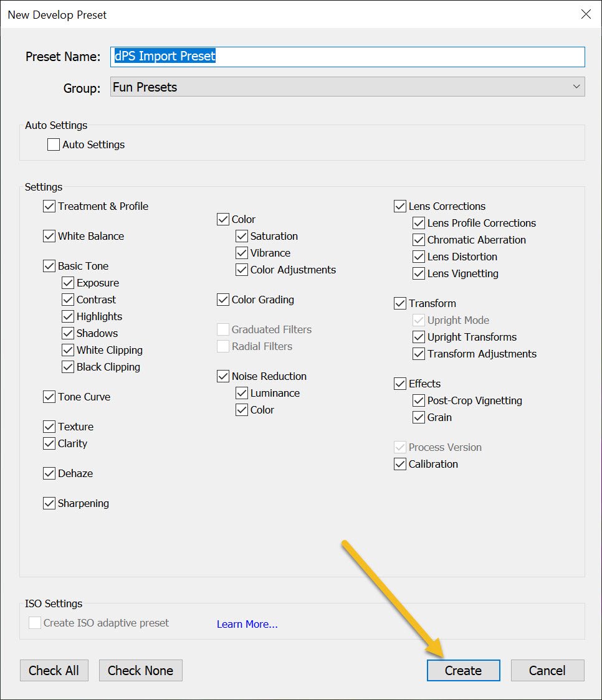Uncheck Vibrance under Color
Viewport: 602px width, 700px height.
[x=242, y=253]
